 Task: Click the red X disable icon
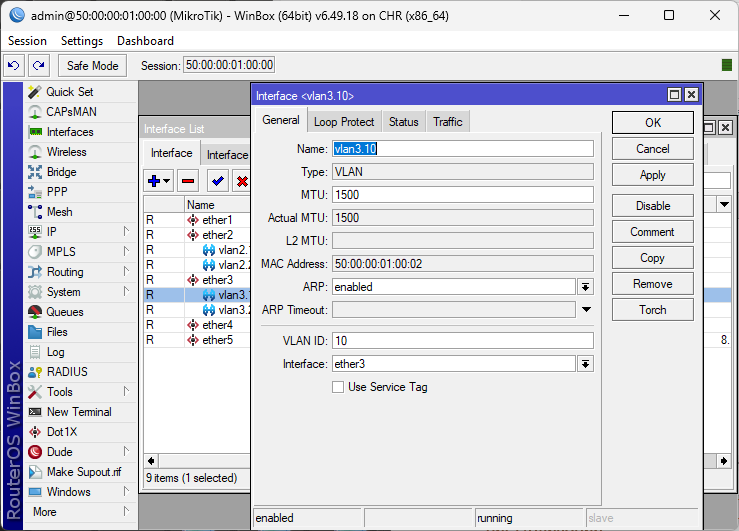click(241, 181)
